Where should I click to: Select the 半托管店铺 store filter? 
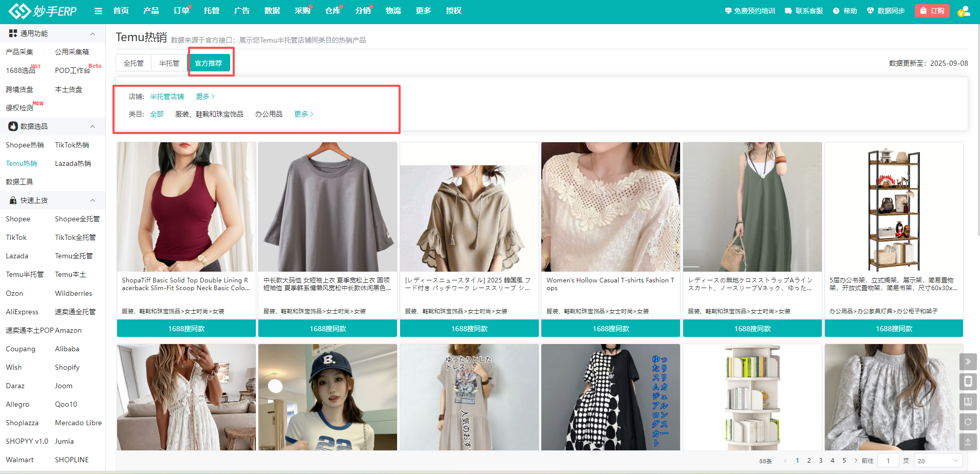click(x=167, y=97)
